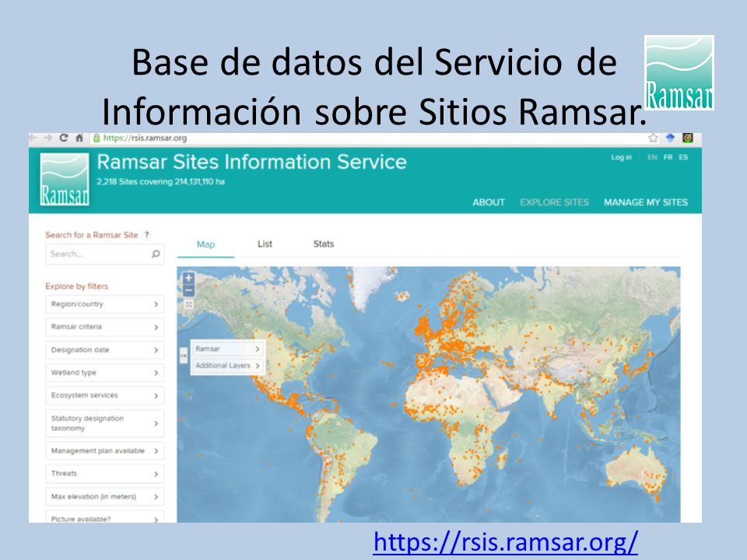Click the world map over Australia
The width and height of the screenshot is (747, 560).
[x=636, y=471]
